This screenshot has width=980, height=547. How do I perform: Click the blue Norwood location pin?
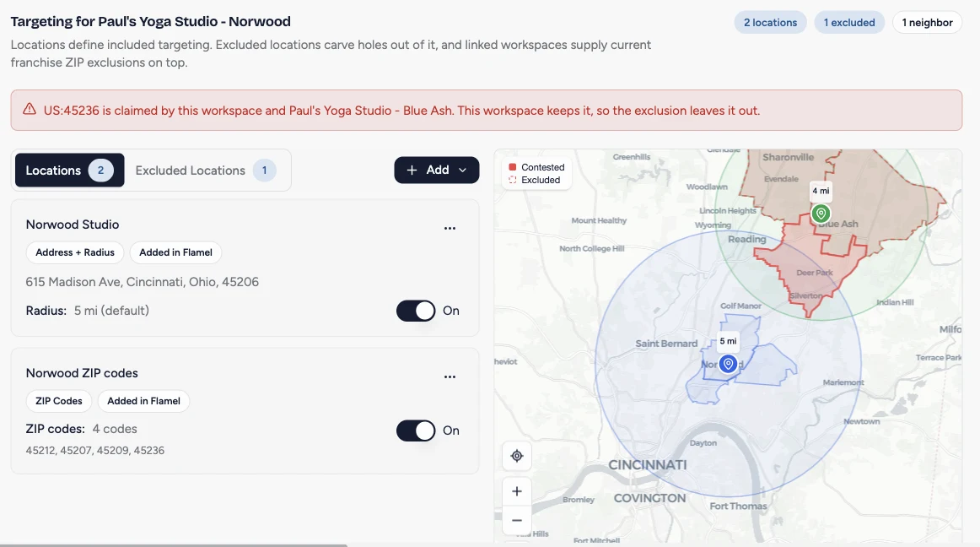728,364
